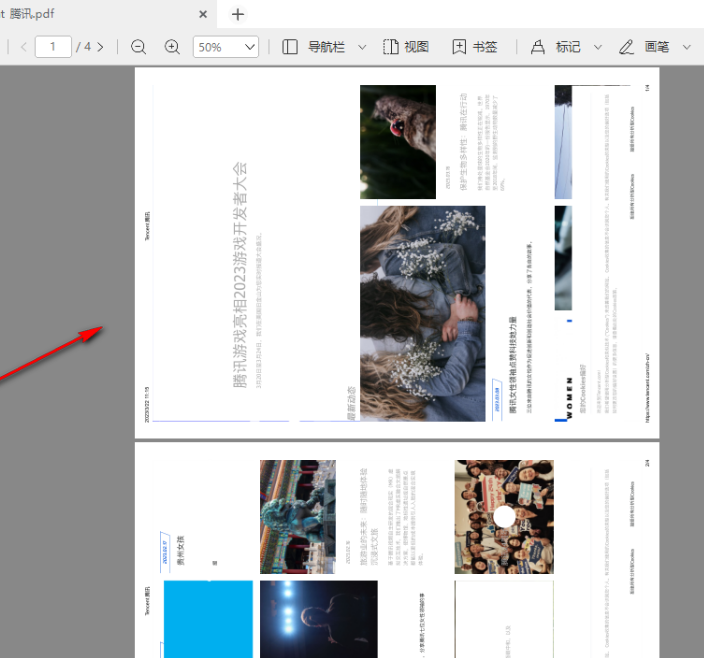Close the 腾讯.pdf tab
This screenshot has width=704, height=658.
pos(203,14)
